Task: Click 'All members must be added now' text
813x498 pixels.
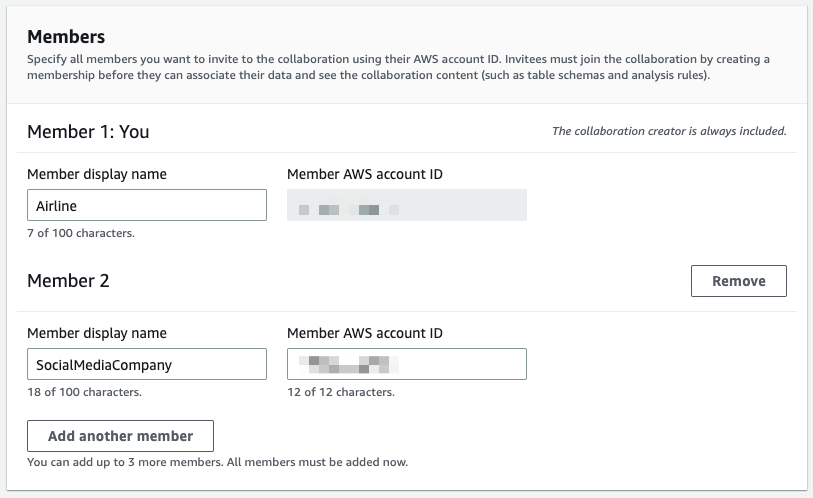Action: [319, 462]
